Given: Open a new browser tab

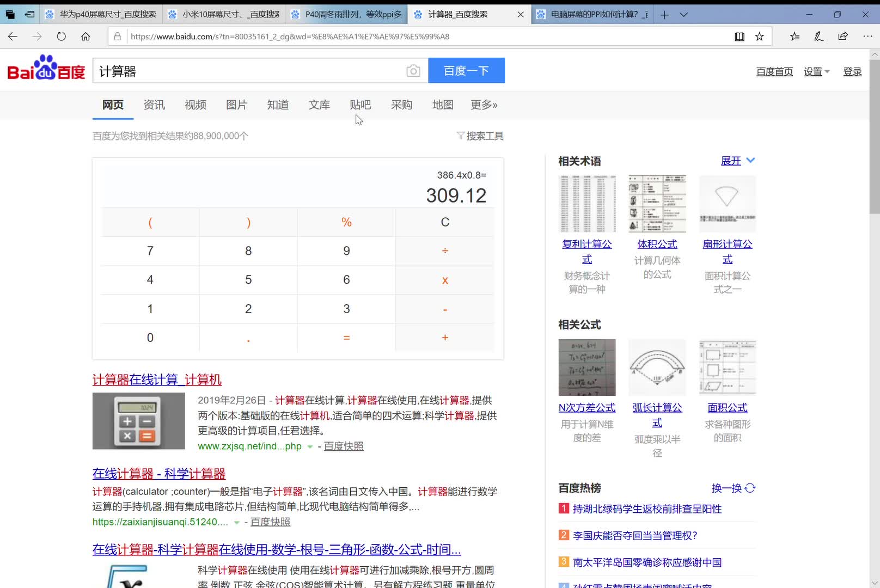Looking at the screenshot, I should click(x=664, y=15).
